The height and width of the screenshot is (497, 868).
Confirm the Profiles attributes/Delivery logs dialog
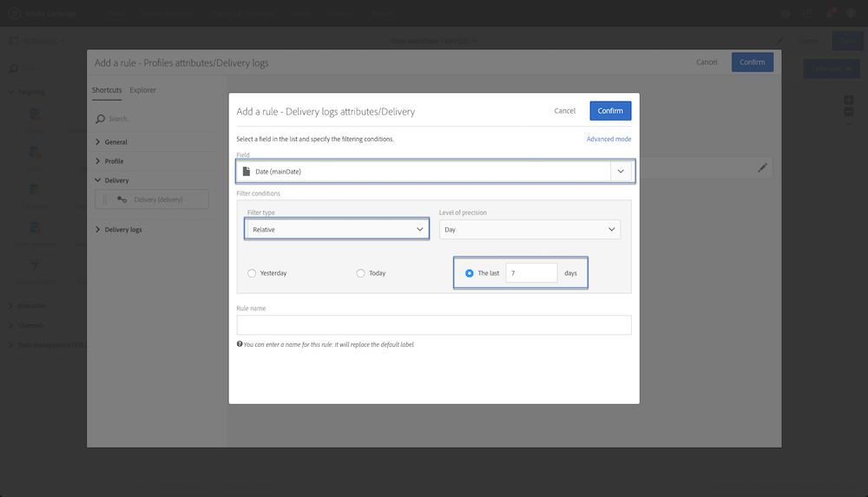coord(753,62)
